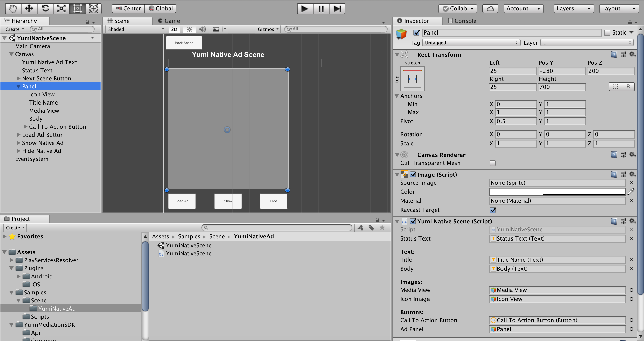
Task: Toggle Cull Transparent Mesh checkbox
Action: tap(493, 163)
